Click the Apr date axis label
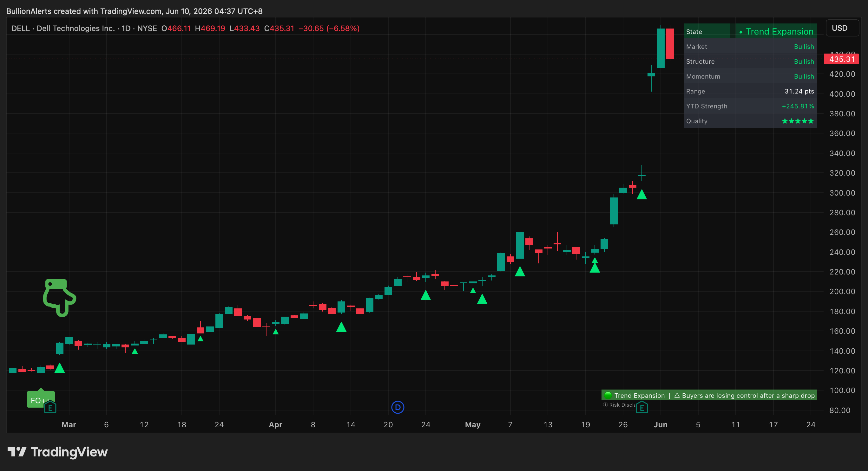 pyautogui.click(x=275, y=424)
